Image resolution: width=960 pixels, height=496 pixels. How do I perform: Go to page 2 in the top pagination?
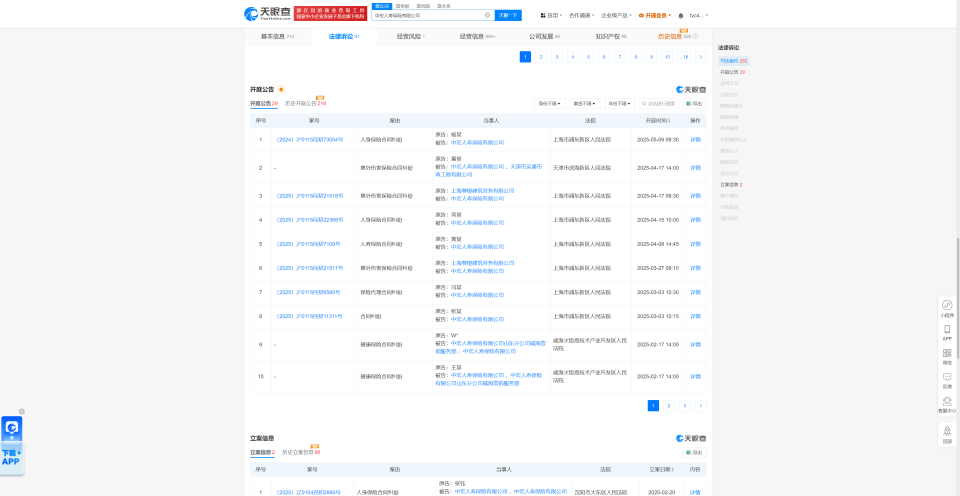[541, 57]
